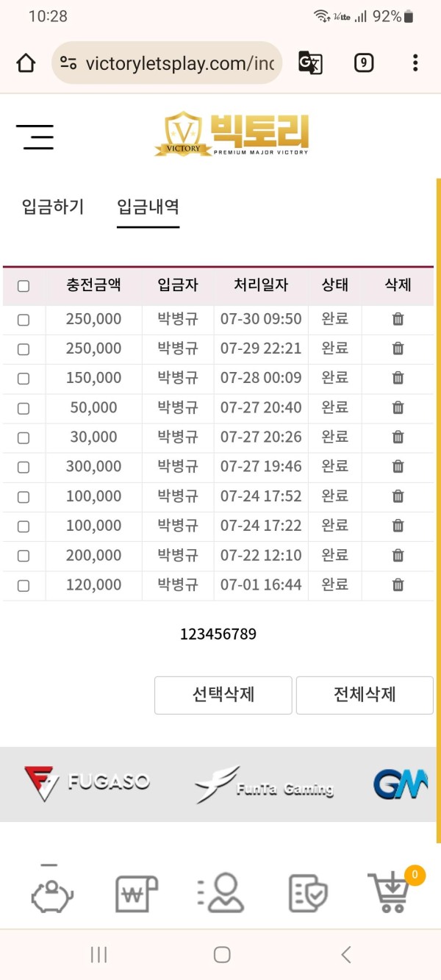441x980 pixels.
Task: Tap the won receipt icon in bottom bar
Action: coord(137,894)
